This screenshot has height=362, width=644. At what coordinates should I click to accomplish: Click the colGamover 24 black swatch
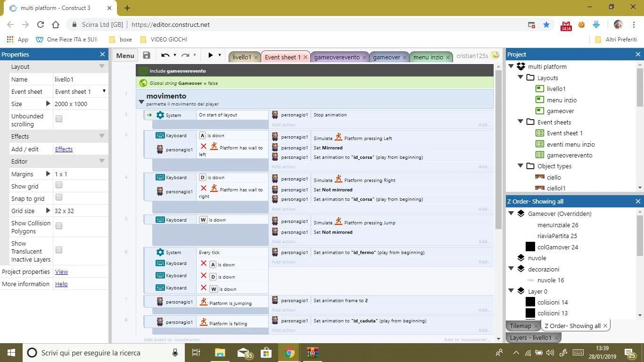[530, 247]
